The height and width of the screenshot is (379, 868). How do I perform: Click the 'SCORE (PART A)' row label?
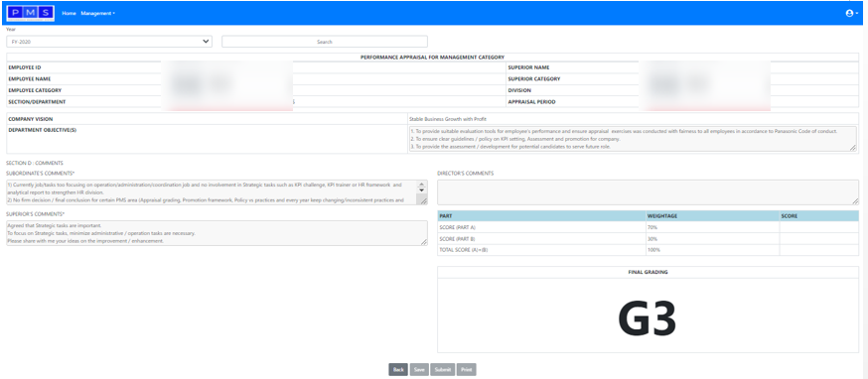(x=457, y=227)
